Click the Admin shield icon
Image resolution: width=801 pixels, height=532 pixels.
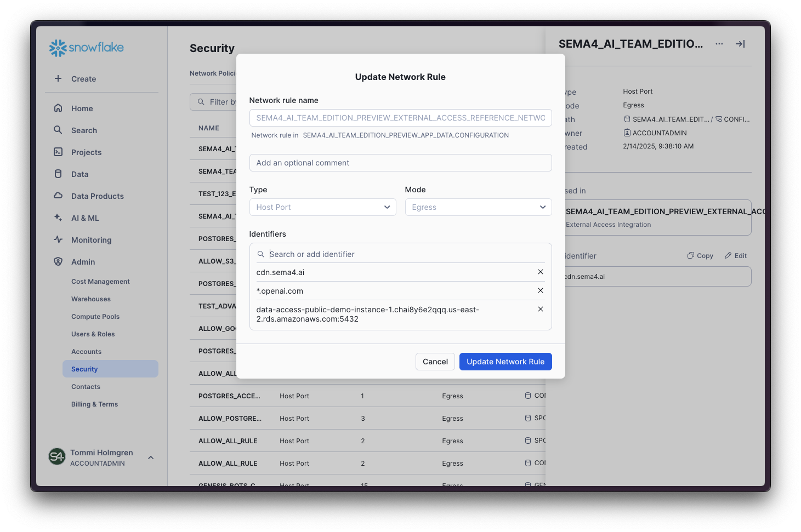58,261
